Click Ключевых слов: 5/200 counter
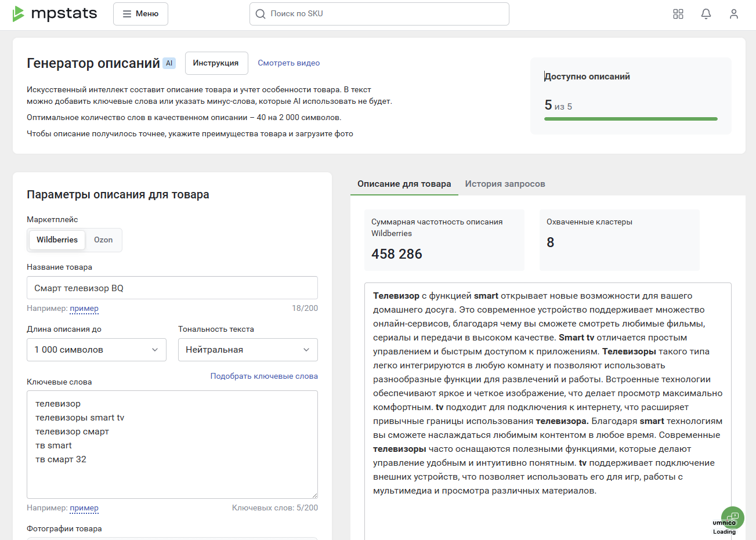 pos(275,508)
